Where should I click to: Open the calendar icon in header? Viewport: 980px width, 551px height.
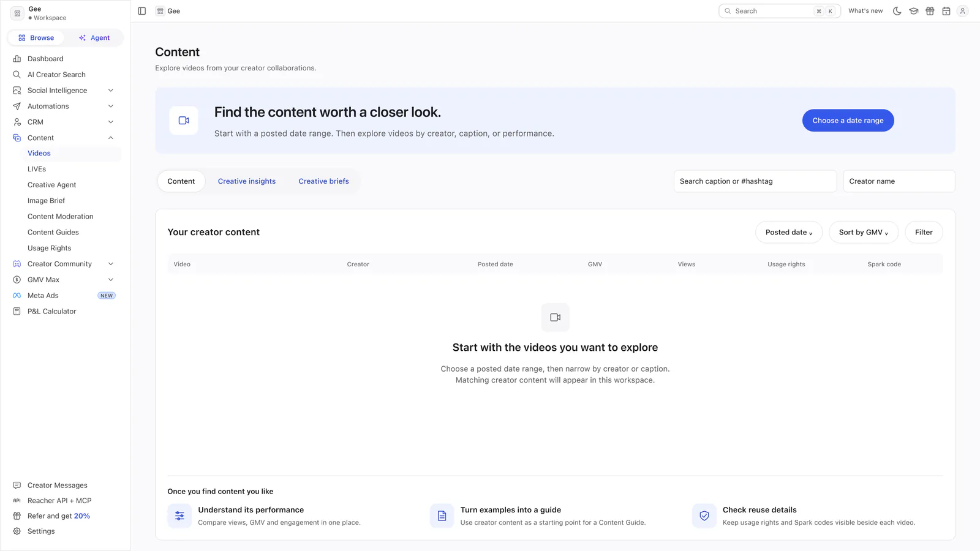pyautogui.click(x=946, y=11)
